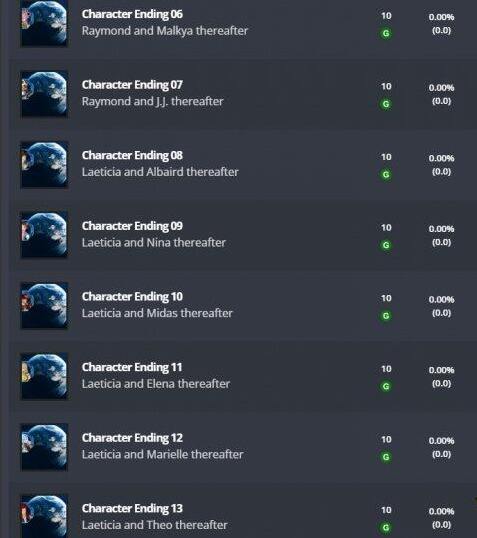Image resolution: width=477 pixels, height=538 pixels.
Task: Click "Laeticia and Albaird thereafter" description
Action: pos(160,172)
